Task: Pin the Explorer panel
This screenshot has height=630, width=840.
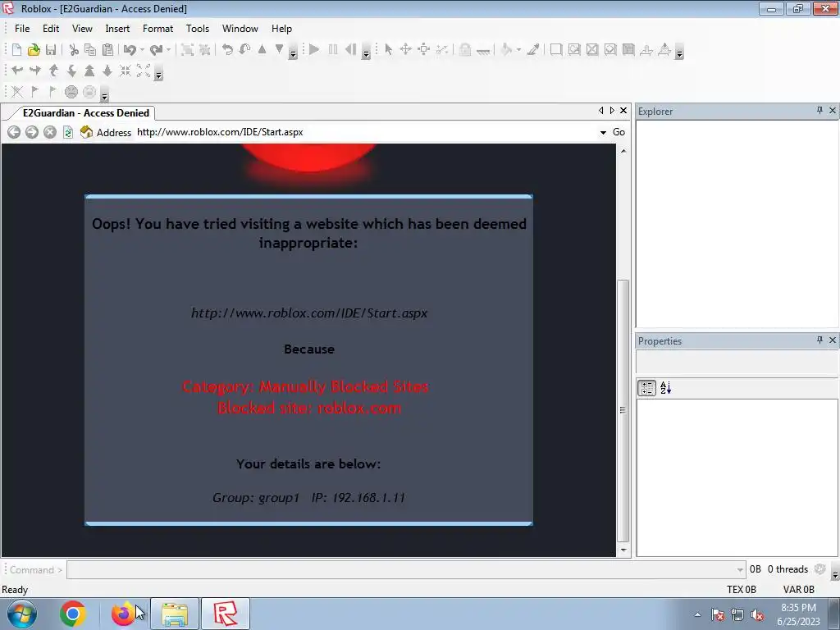Action: [x=819, y=111]
